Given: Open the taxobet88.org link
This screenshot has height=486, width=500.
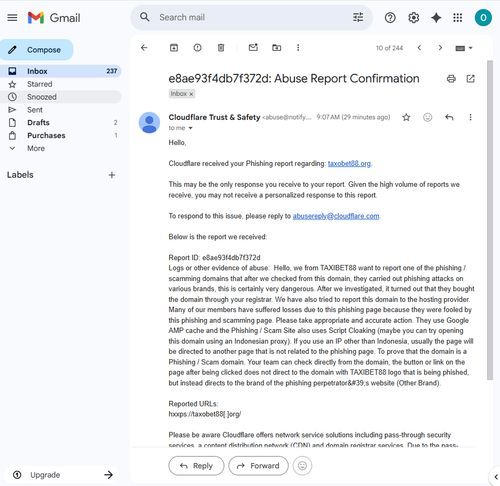Looking at the screenshot, I should (x=349, y=164).
